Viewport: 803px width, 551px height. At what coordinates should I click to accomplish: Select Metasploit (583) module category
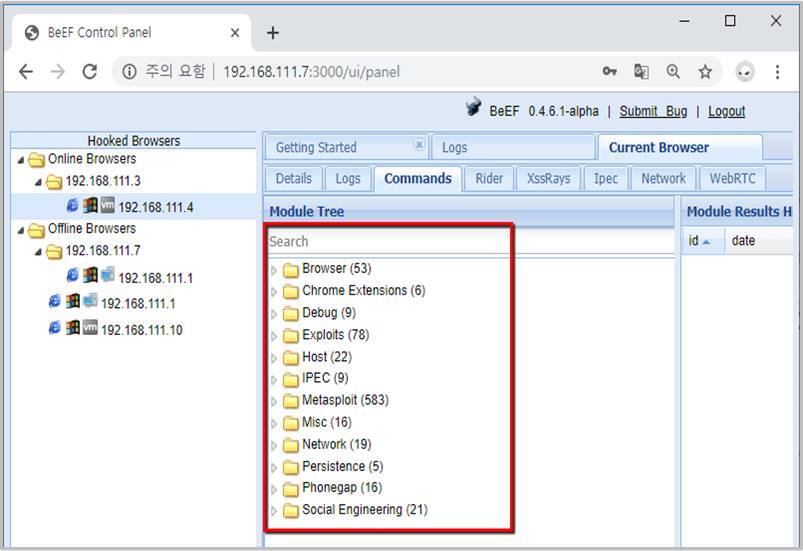tap(345, 400)
